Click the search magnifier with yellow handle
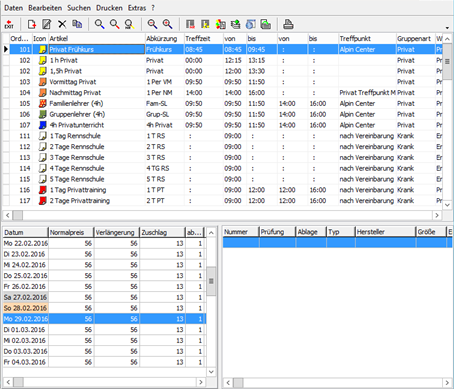Image resolution: width=454 pixels, height=389 pixels. click(129, 24)
